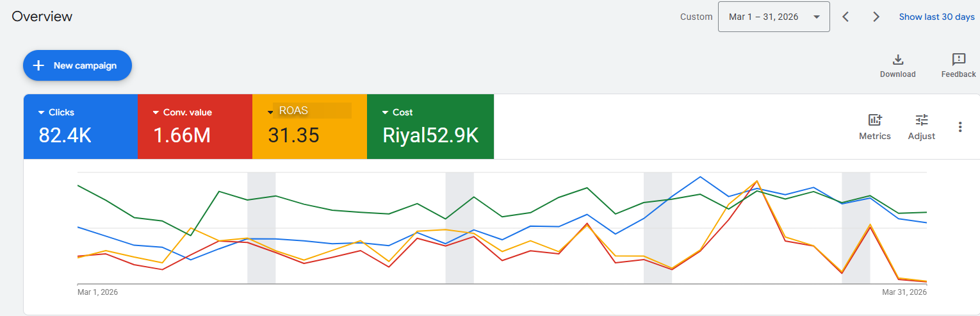Click the New campaign button
The height and width of the screenshot is (316, 980).
point(78,65)
